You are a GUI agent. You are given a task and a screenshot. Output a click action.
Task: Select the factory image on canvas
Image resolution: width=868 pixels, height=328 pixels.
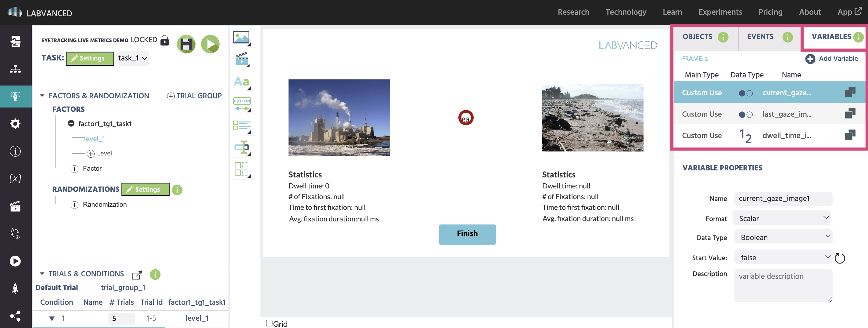click(339, 118)
